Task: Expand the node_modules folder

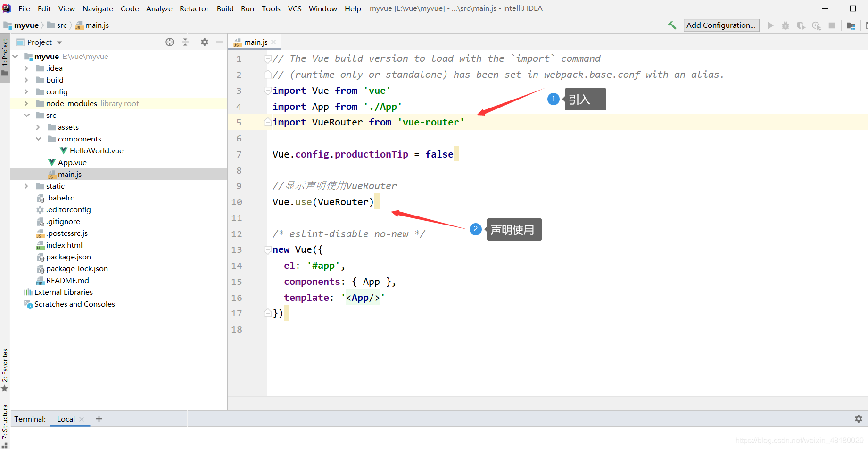Action: coord(26,103)
